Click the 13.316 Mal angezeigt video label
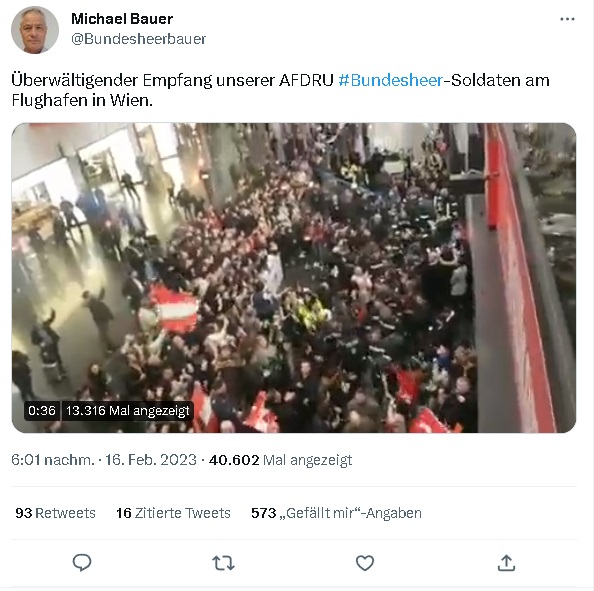The image size is (594, 591). 127,411
